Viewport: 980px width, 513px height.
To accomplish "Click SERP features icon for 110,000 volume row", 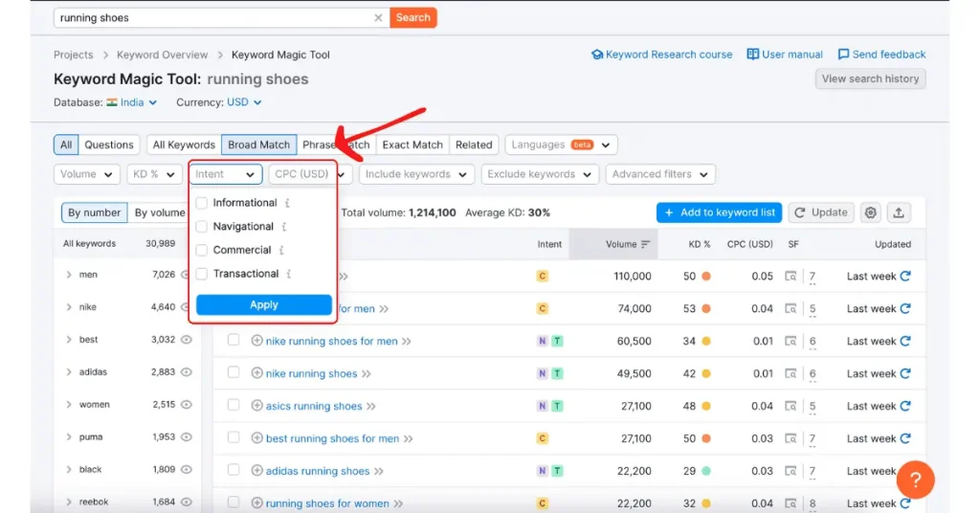I will tap(791, 277).
